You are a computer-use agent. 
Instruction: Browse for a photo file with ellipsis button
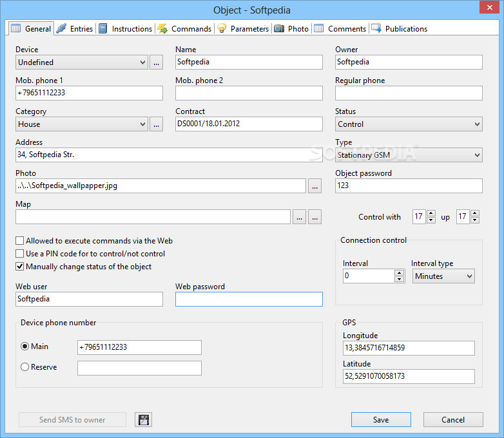click(x=315, y=186)
